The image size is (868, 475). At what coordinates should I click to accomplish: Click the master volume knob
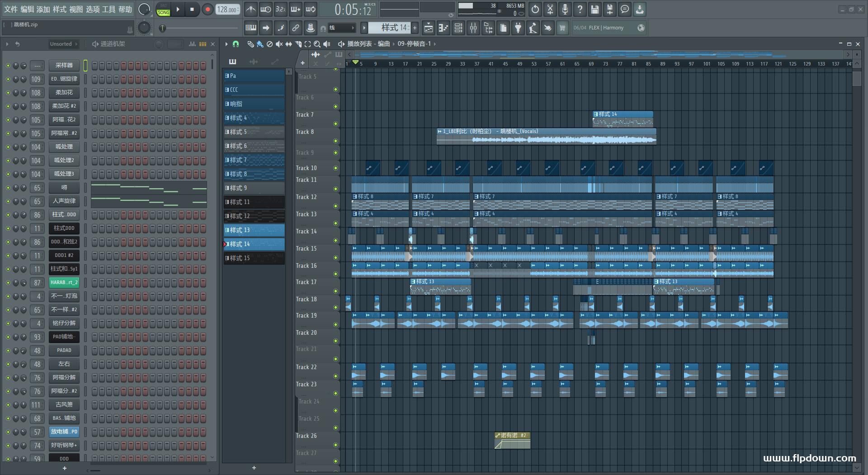coord(144,9)
